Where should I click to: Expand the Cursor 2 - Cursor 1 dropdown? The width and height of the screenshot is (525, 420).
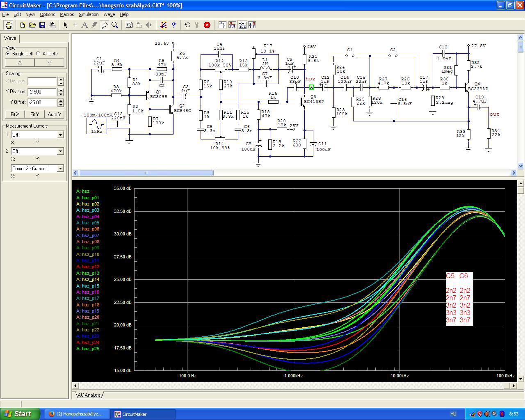60,169
